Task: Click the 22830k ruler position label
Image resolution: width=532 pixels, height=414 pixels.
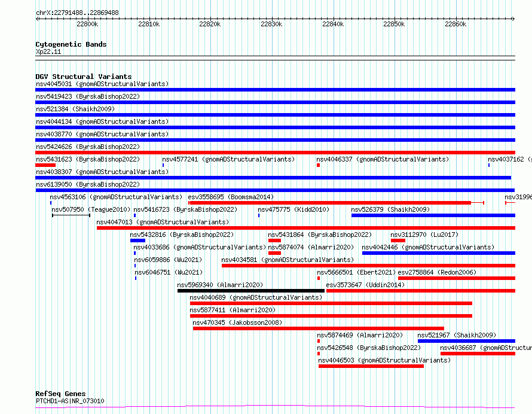Action: point(271,24)
